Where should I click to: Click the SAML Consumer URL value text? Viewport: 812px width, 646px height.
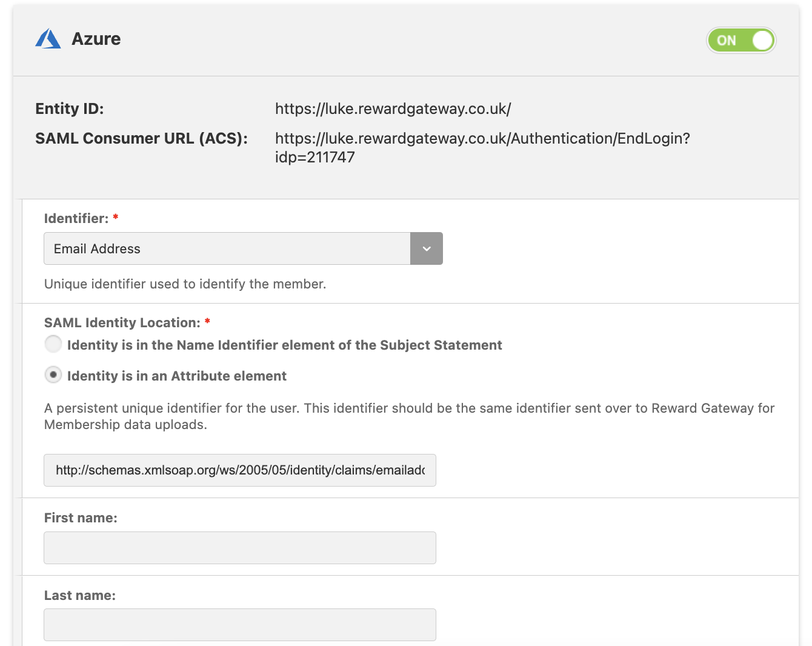[482, 148]
